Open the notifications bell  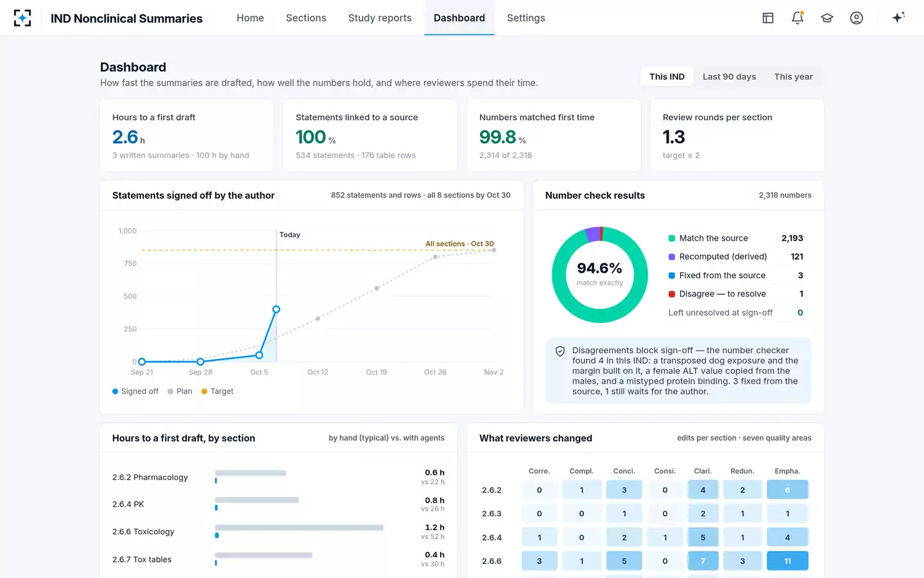click(x=798, y=18)
